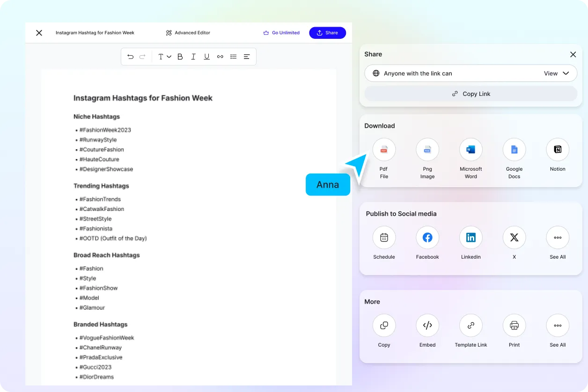This screenshot has height=392, width=588.
Task: Export the hashtags to Notion
Action: tap(557, 149)
